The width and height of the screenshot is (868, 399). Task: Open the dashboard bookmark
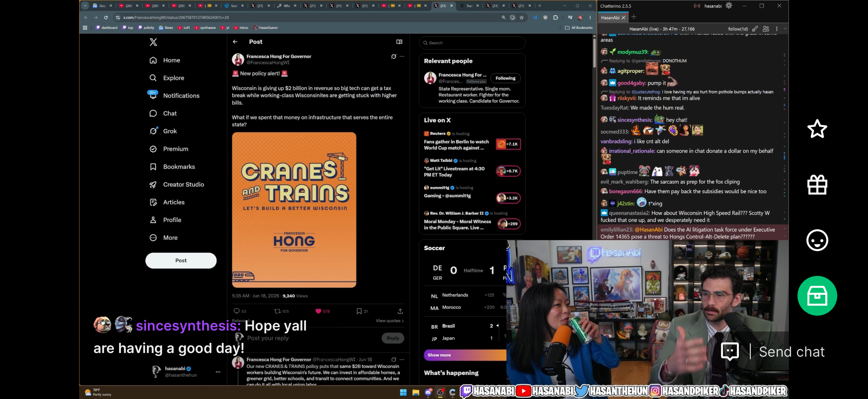click(107, 28)
